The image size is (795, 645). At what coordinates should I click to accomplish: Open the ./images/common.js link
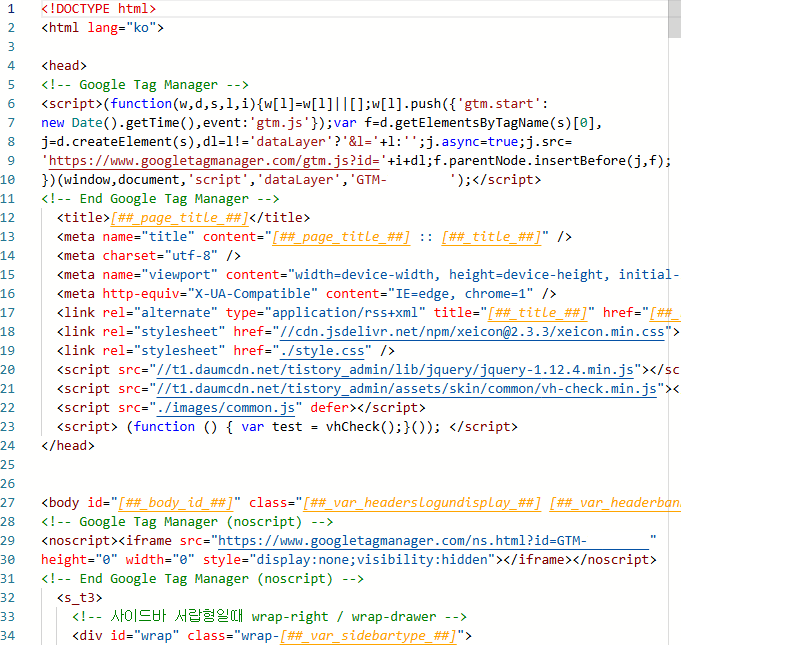pos(226,408)
